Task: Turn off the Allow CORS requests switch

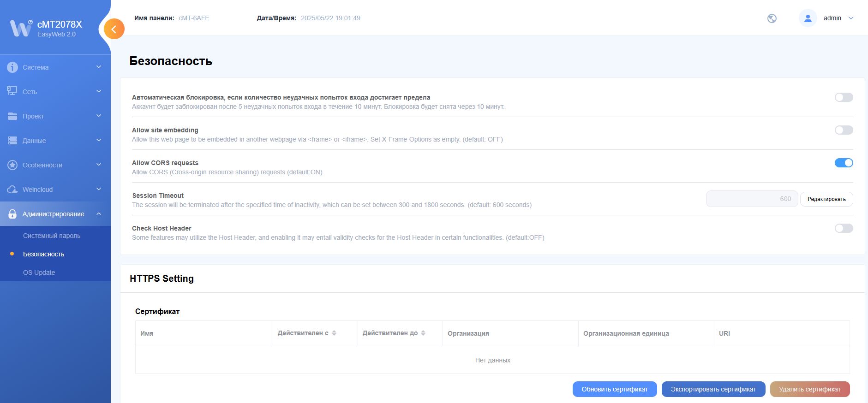Action: point(844,163)
